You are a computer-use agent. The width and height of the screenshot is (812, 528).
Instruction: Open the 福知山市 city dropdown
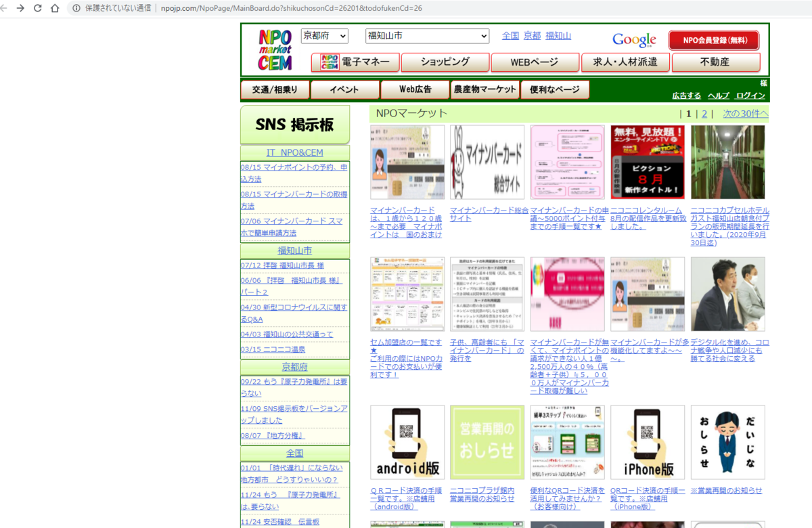pyautogui.click(x=427, y=36)
